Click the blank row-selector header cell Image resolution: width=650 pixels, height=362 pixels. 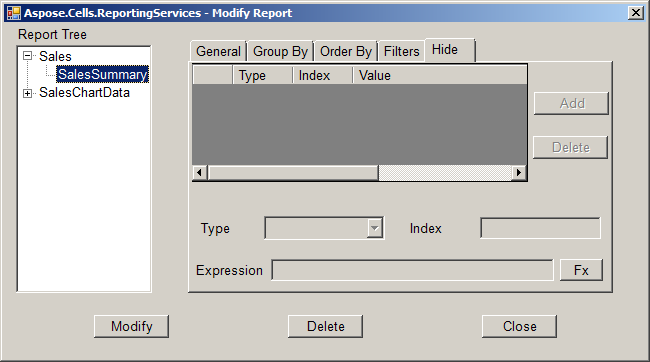213,75
